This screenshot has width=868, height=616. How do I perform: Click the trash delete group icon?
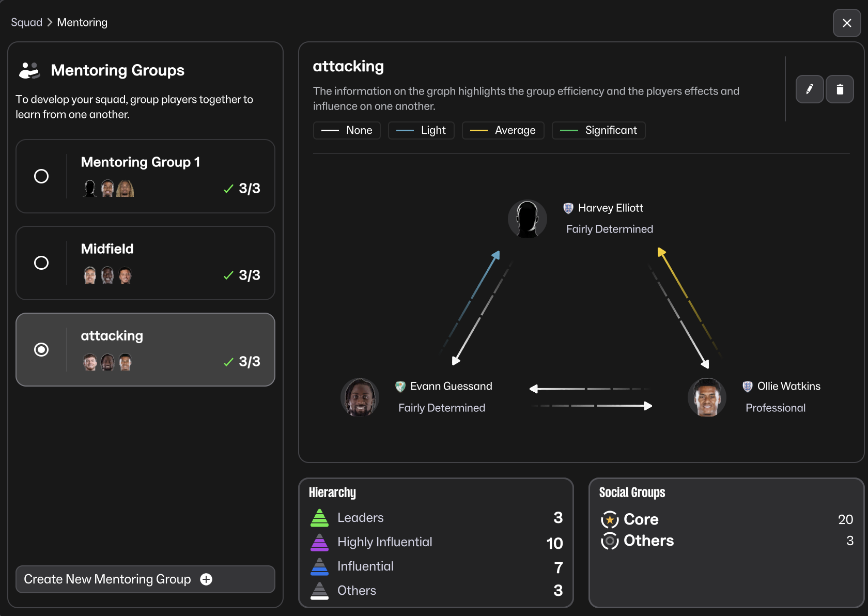coord(840,89)
